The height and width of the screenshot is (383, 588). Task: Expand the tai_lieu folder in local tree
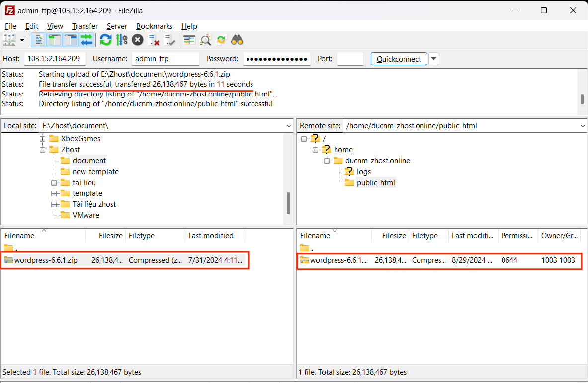tap(54, 183)
